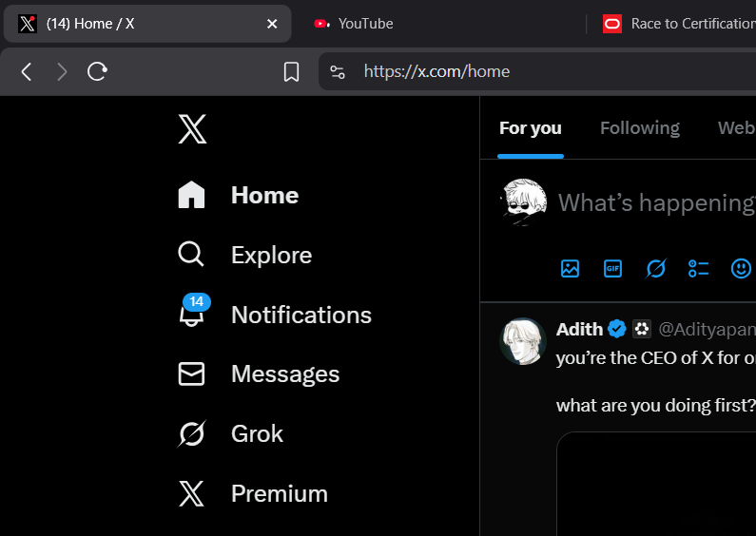Open own profile avatar in composer

click(x=524, y=202)
